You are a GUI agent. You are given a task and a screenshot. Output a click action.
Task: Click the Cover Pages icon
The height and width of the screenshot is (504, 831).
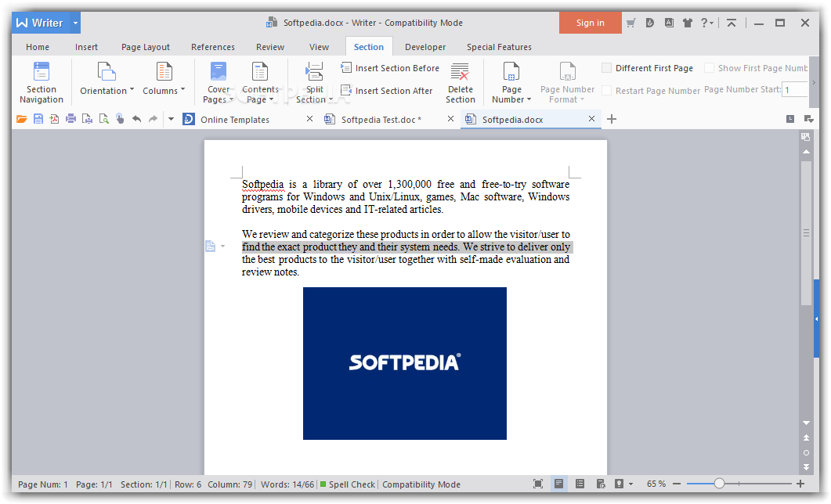[219, 71]
